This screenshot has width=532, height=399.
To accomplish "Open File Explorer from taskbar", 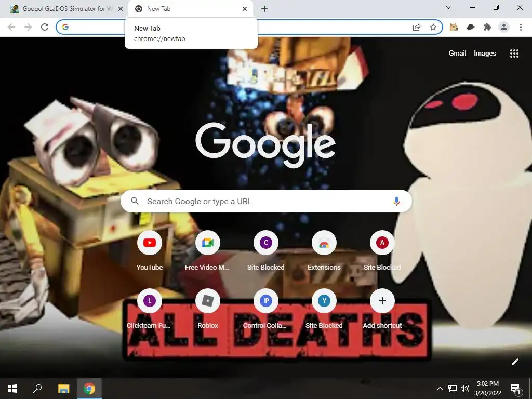I will (63, 389).
